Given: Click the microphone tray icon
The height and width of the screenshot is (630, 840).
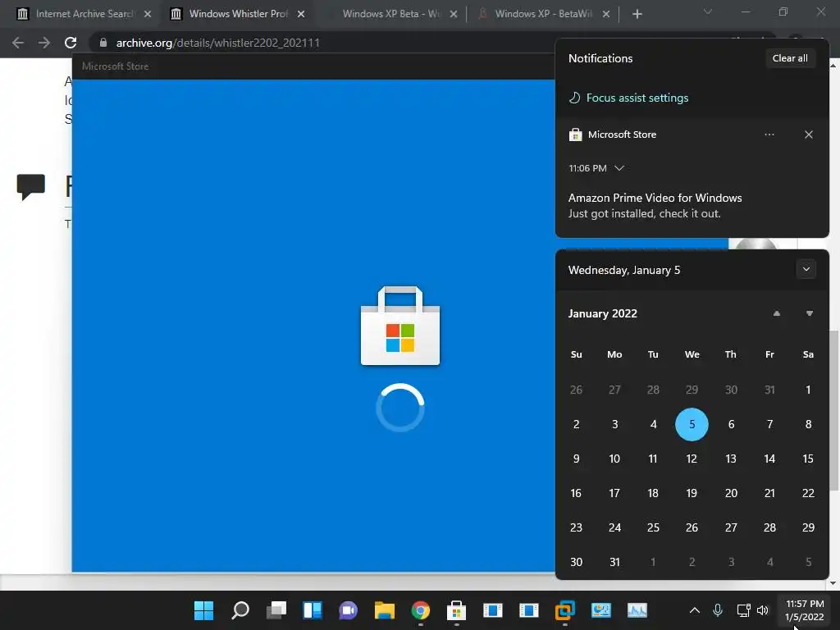Looking at the screenshot, I should coord(718,610).
